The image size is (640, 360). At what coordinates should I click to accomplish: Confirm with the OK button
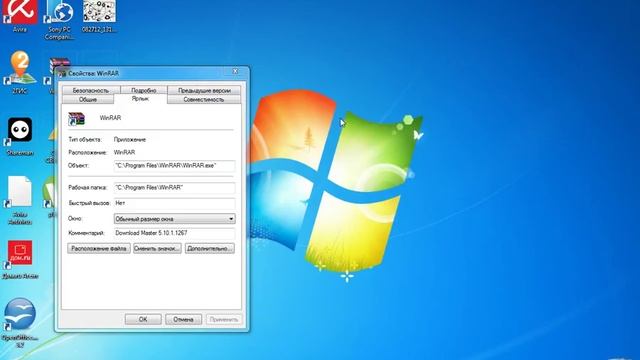143,319
